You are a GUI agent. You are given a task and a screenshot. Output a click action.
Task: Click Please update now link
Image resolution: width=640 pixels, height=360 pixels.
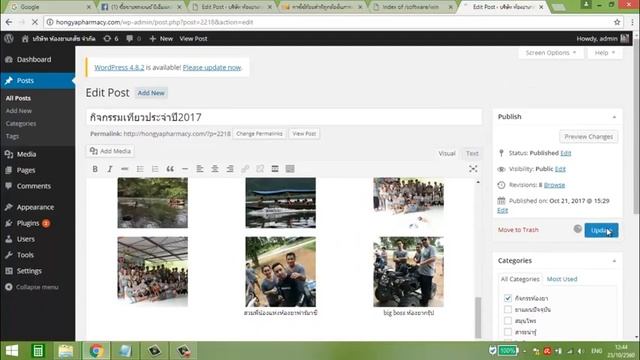212,68
